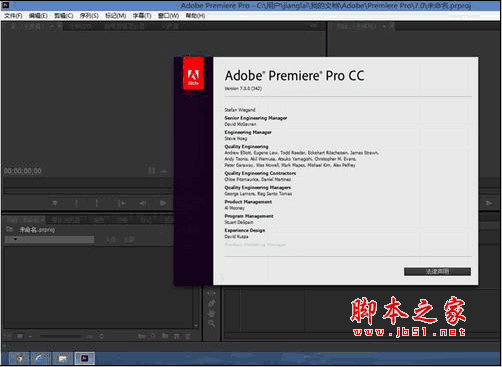Click the Find icon in Project panel

(x=153, y=336)
